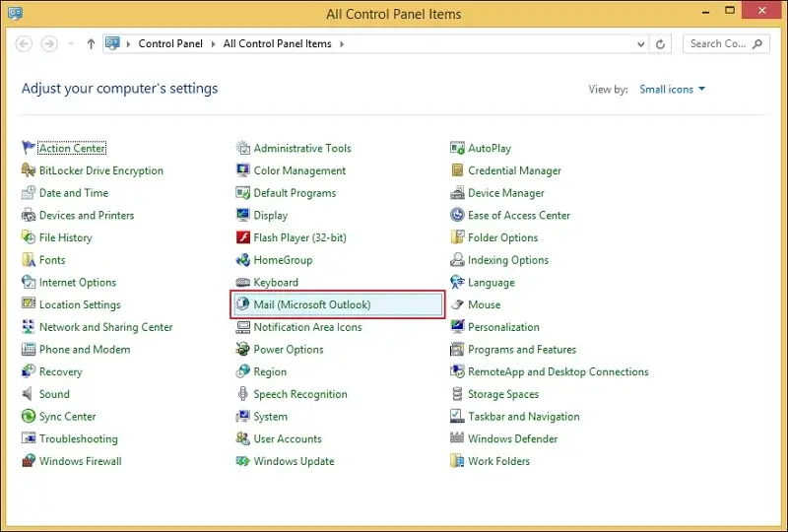Image resolution: width=788 pixels, height=532 pixels.
Task: Click the Credential Manager safe icon
Action: (x=457, y=170)
